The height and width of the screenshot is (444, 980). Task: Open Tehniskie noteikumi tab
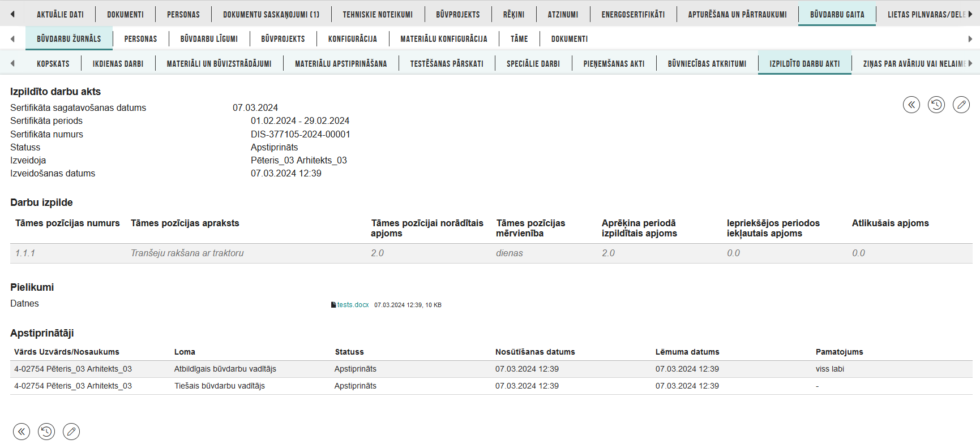(x=378, y=14)
